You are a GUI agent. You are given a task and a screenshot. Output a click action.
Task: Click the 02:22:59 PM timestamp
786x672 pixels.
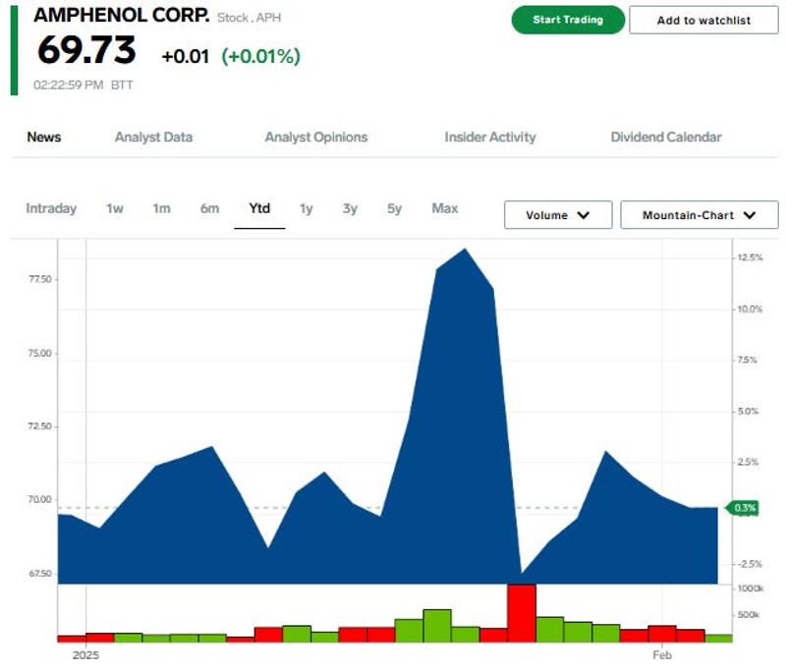69,84
